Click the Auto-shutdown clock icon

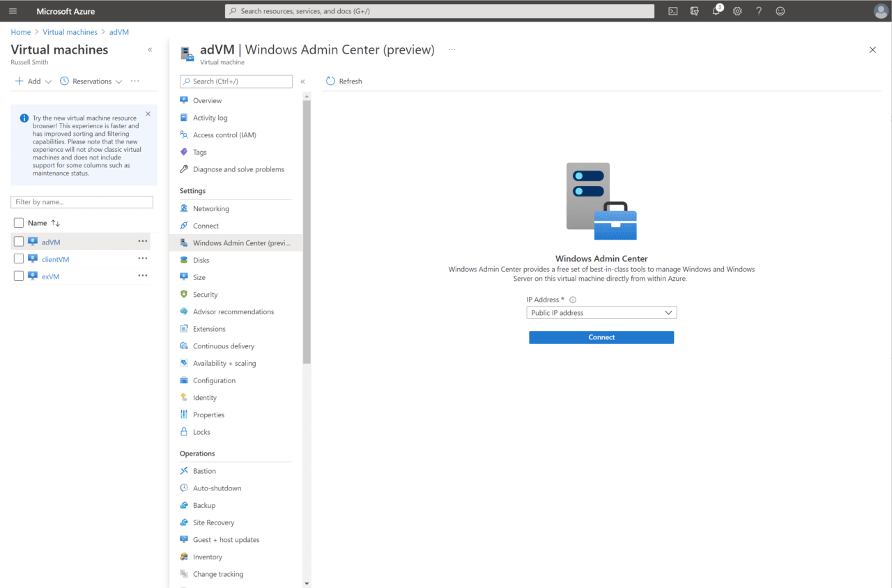pos(184,488)
